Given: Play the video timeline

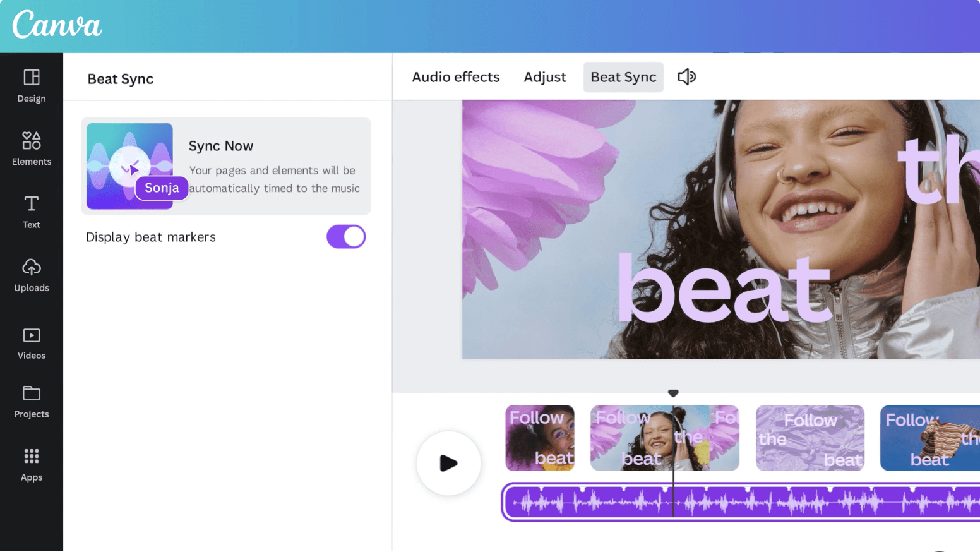Looking at the screenshot, I should (x=448, y=463).
